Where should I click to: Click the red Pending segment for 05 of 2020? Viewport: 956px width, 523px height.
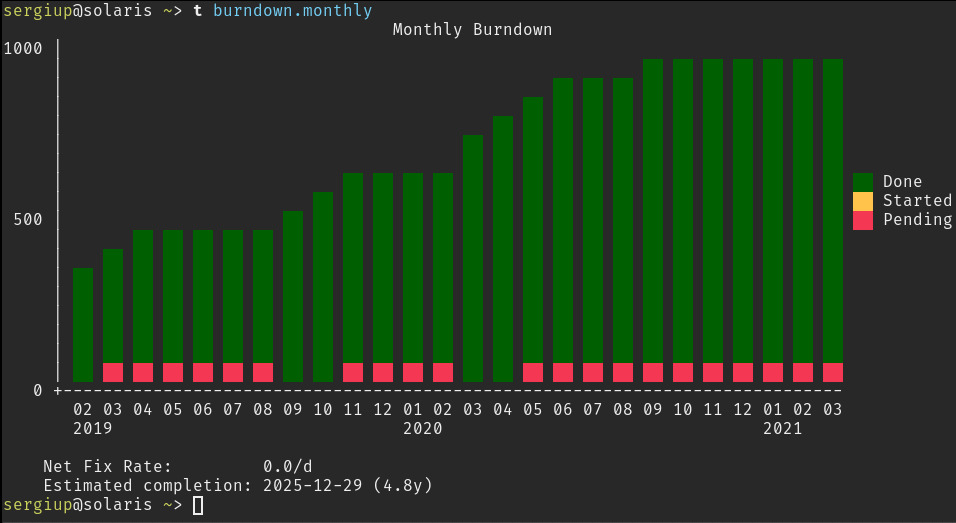(533, 372)
